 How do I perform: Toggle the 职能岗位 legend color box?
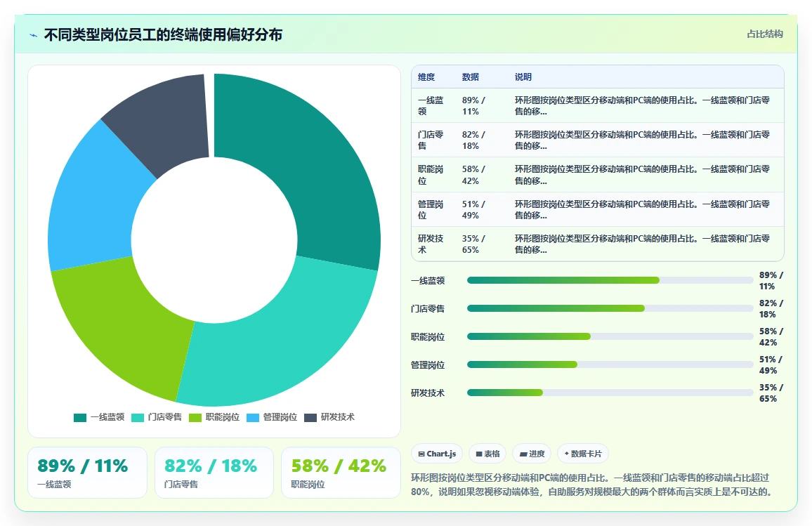tap(195, 417)
